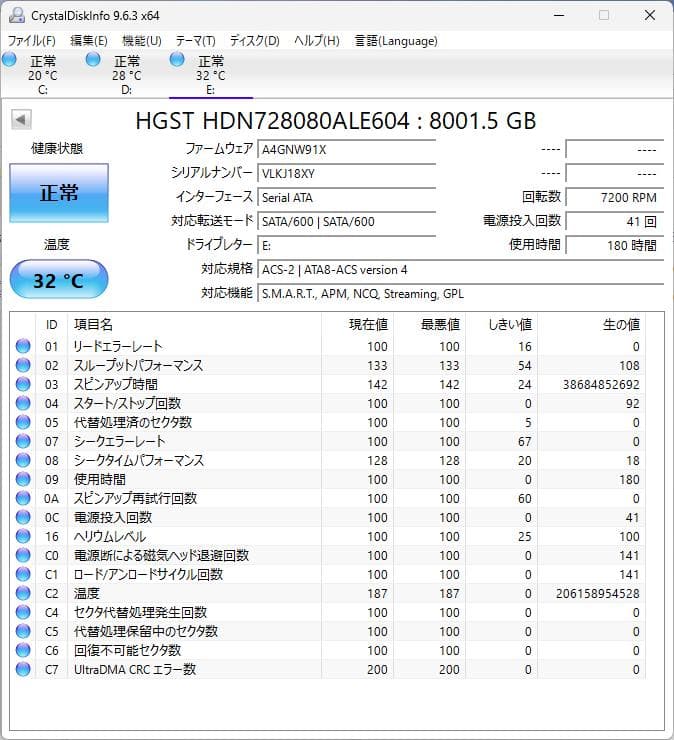Open the 編集(E) menu
This screenshot has height=740, width=674.
point(89,41)
